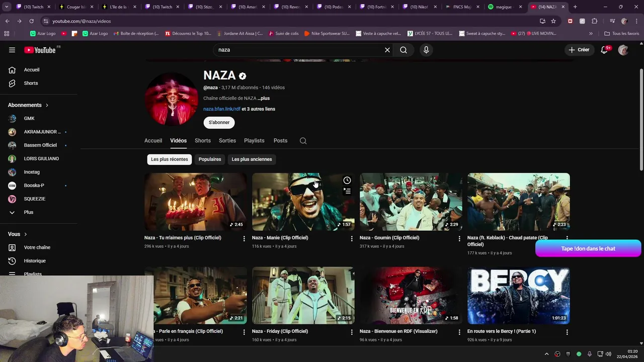Screen dimensions: 644x362
Task: Open Chaud patate video thumbnail
Action: 518,202
